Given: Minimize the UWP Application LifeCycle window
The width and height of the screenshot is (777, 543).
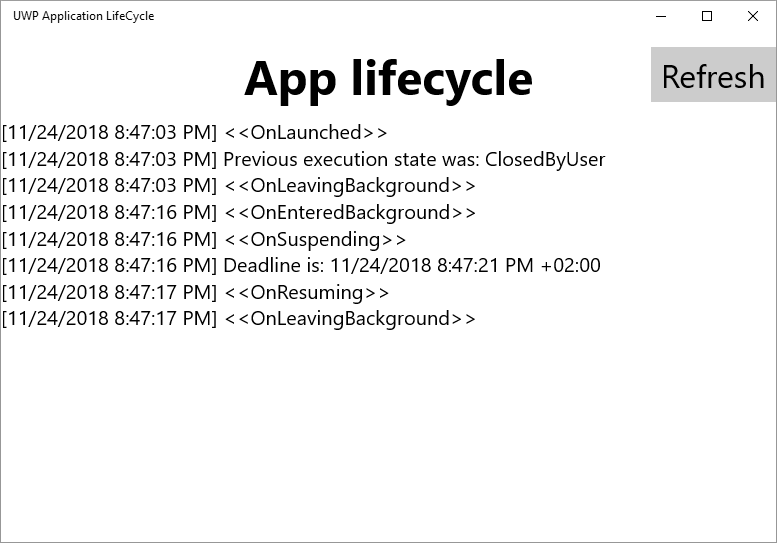Looking at the screenshot, I should (x=661, y=16).
